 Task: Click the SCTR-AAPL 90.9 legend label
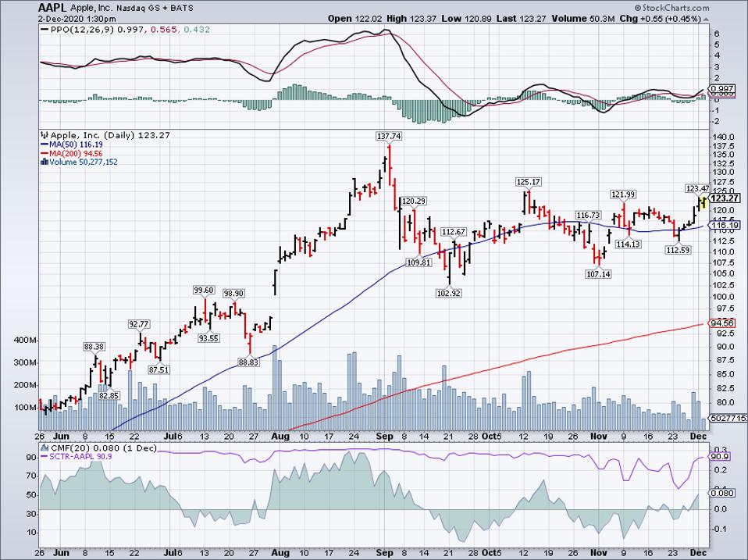[x=80, y=456]
